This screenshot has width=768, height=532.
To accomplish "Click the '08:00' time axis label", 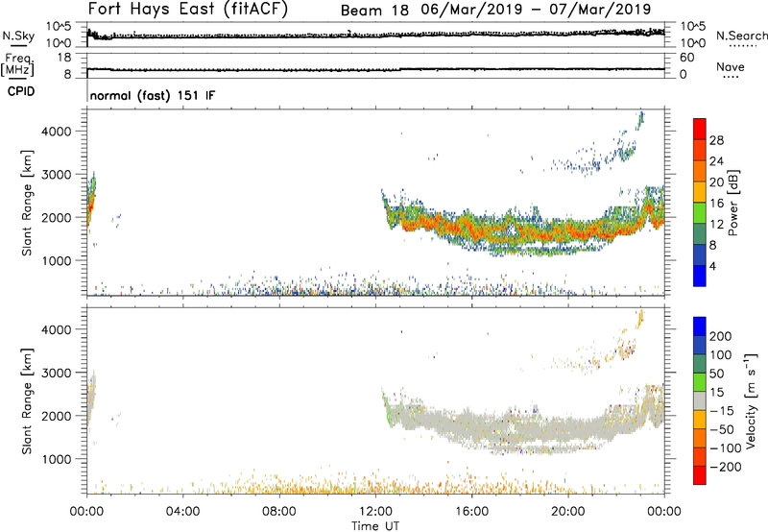I will [x=278, y=512].
